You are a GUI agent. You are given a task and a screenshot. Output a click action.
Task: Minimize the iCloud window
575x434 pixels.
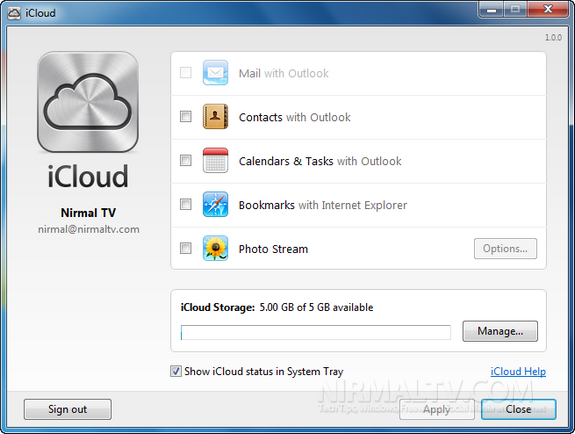491,9
